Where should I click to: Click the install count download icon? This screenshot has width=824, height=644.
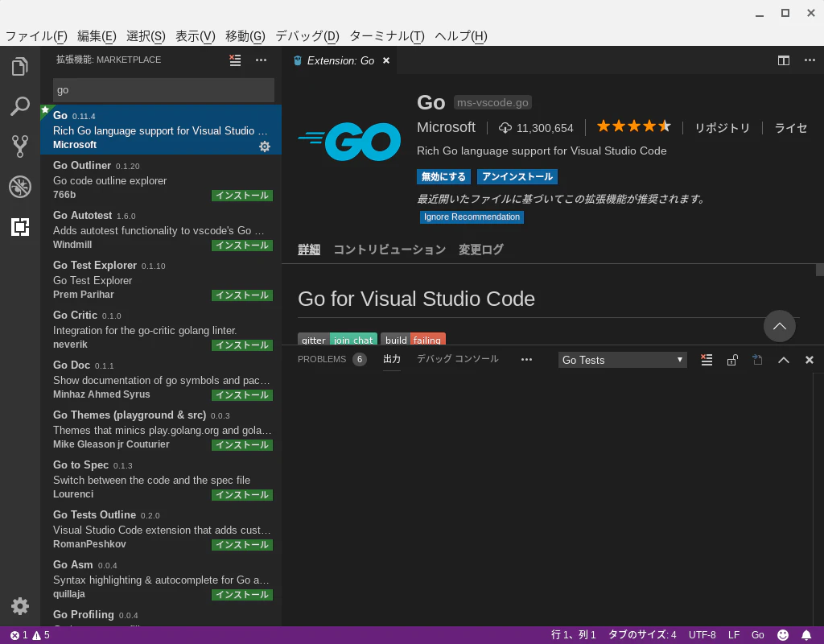(505, 128)
